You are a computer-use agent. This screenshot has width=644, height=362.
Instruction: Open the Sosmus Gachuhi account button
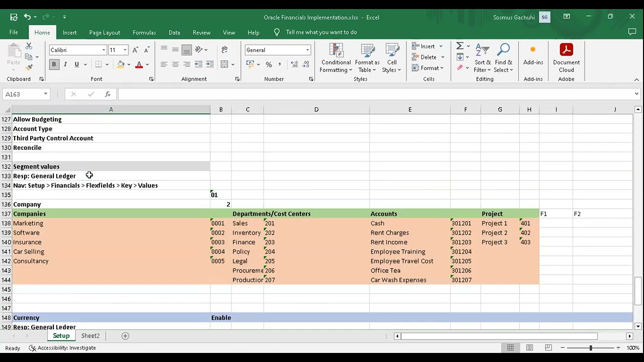pos(521,17)
